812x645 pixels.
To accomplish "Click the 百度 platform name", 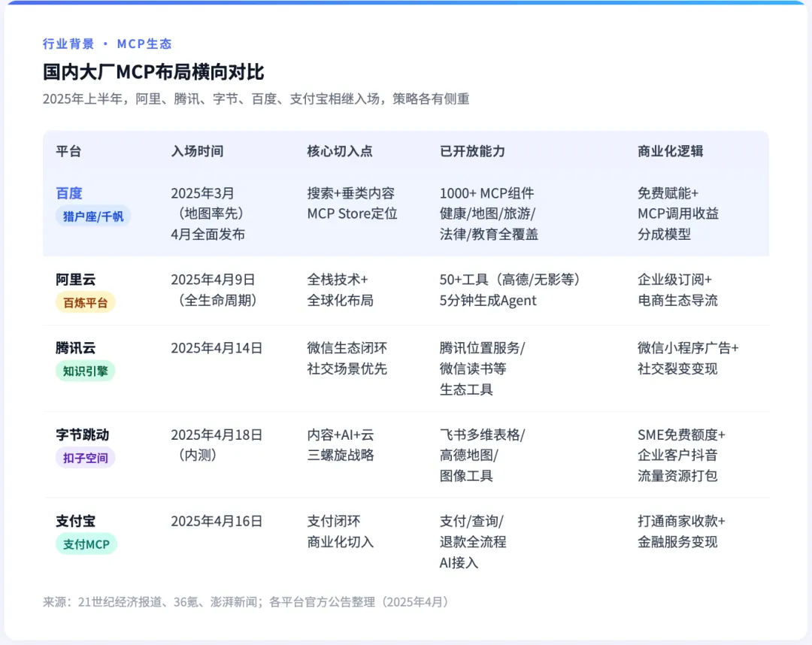I will click(69, 193).
